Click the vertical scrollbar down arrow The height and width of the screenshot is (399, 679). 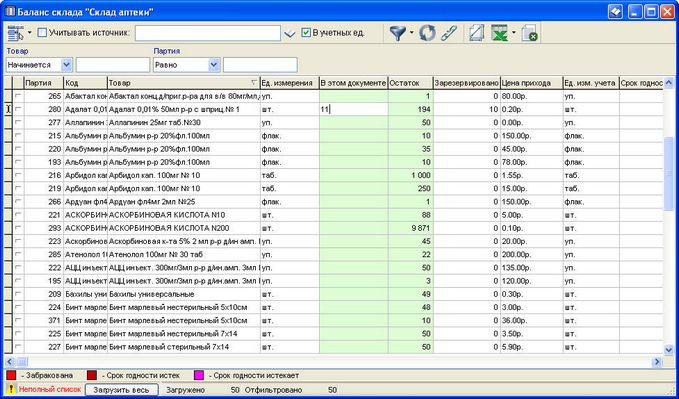click(669, 349)
